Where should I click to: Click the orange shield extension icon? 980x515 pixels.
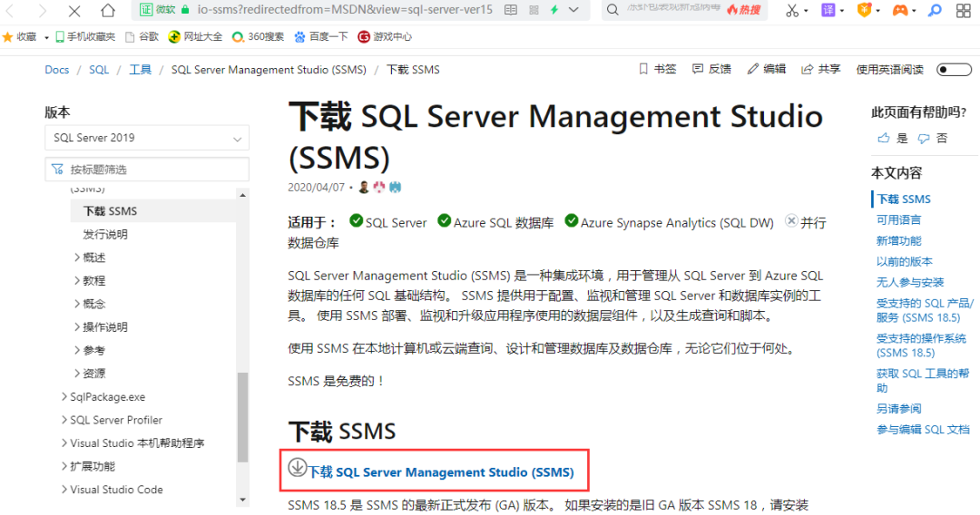pyautogui.click(x=864, y=10)
